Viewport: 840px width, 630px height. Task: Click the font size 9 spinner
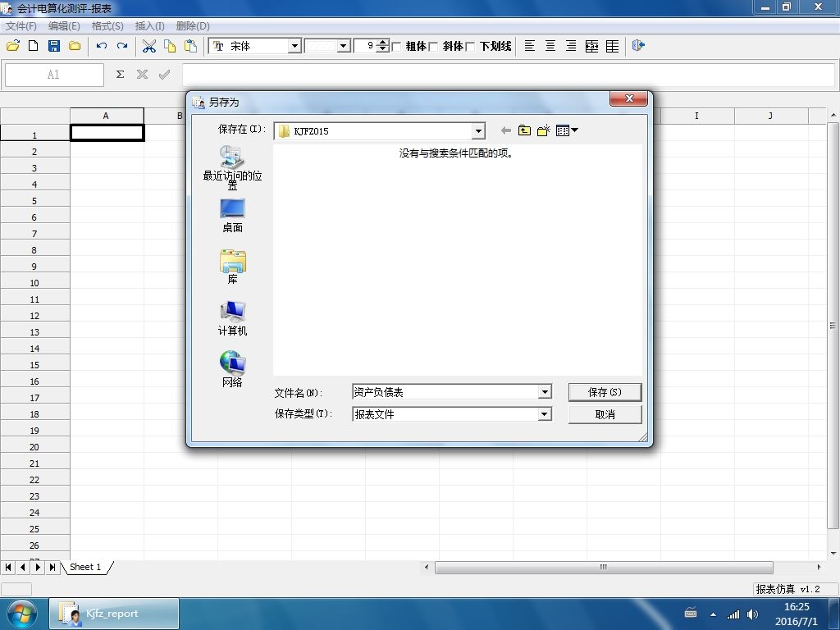coord(382,46)
